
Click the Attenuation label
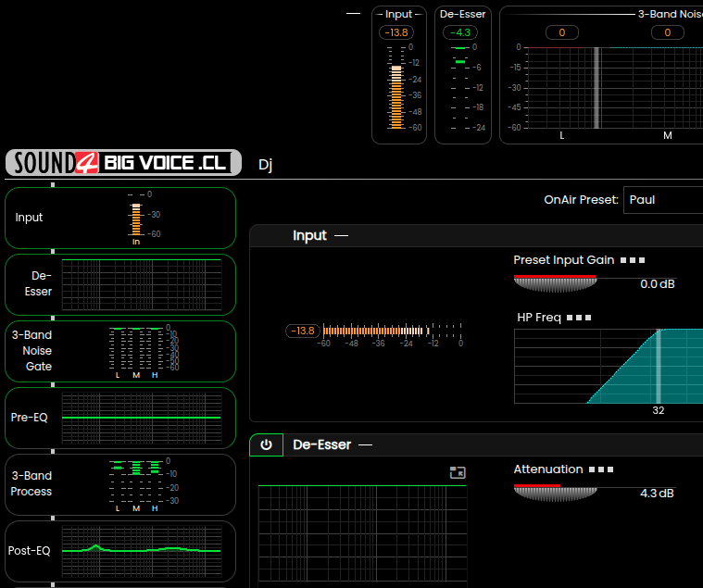coord(548,469)
